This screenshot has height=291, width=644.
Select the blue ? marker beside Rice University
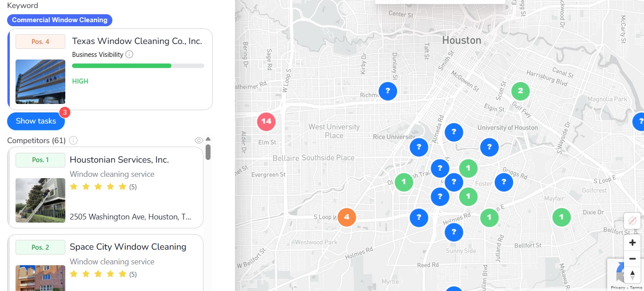click(x=419, y=147)
